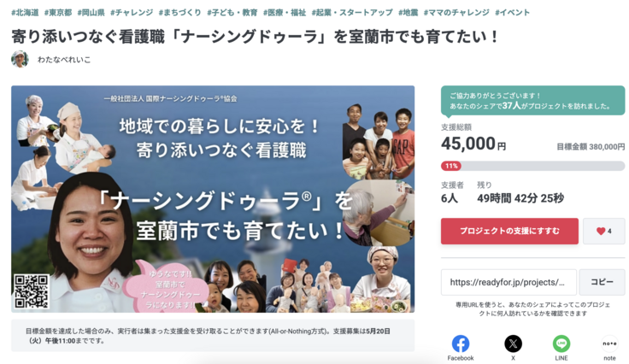Select the readyfor.jp project URL field
The width and height of the screenshot is (629, 364).
(508, 282)
